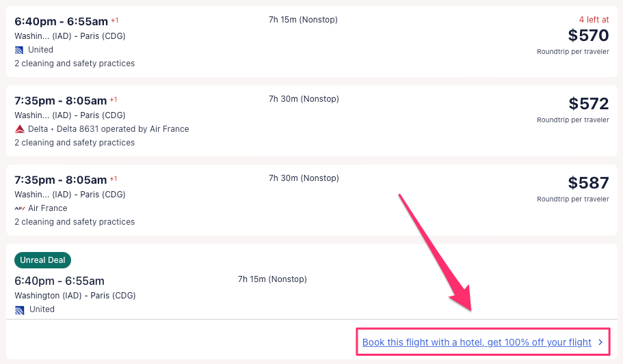Image resolution: width=623 pixels, height=364 pixels.
Task: Select the $587 Air France flight price
Action: pos(588,183)
